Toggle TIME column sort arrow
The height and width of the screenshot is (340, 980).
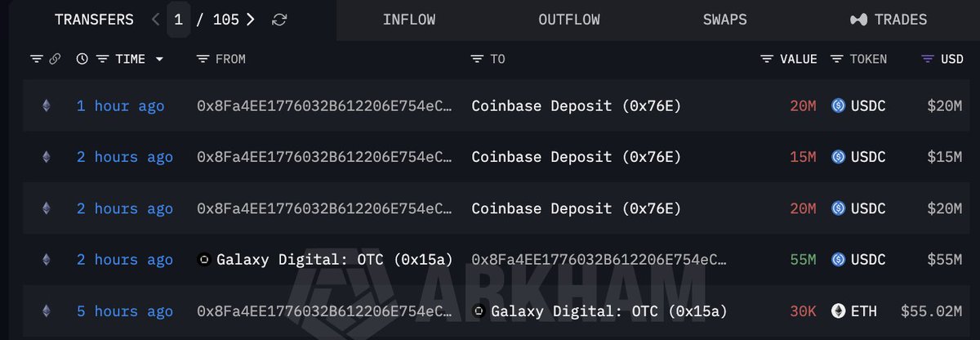click(159, 59)
